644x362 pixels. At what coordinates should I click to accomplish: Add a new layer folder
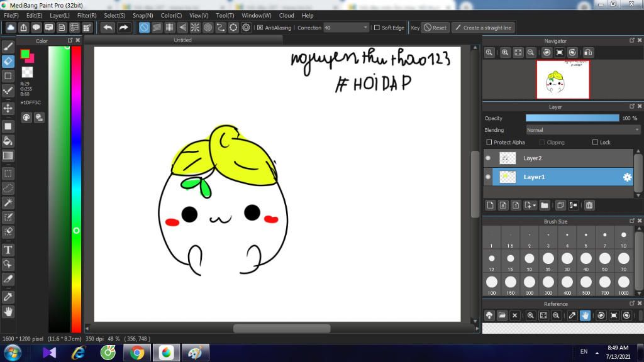(545, 206)
